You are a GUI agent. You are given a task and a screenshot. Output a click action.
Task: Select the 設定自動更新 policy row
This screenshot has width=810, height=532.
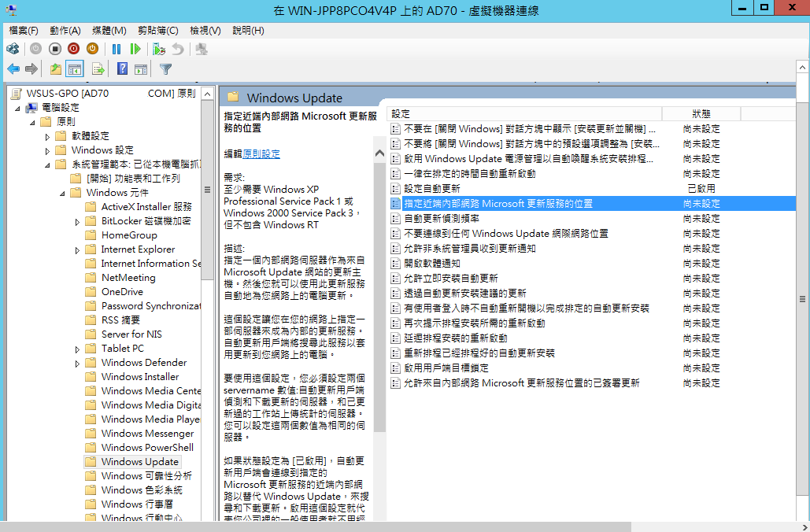pos(592,189)
